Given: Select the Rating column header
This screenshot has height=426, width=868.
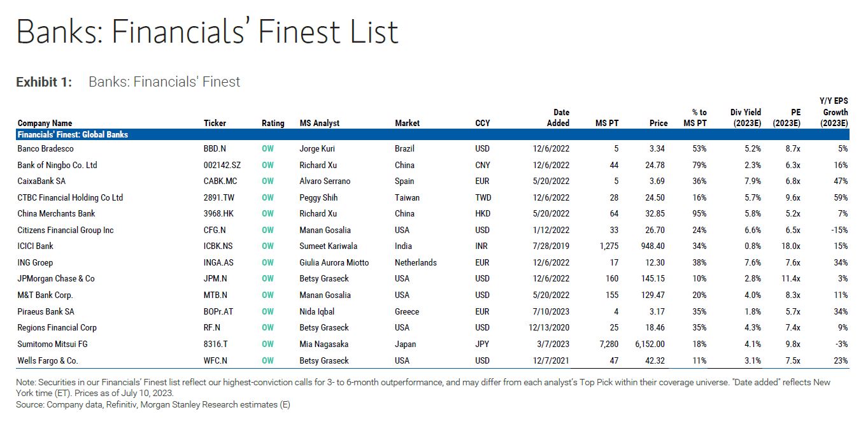Looking at the screenshot, I should [x=273, y=123].
